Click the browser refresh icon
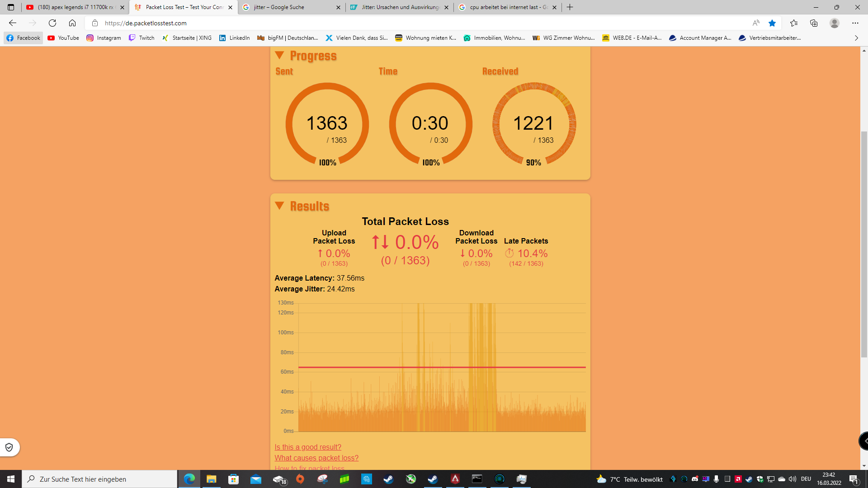The width and height of the screenshot is (868, 488). pos(52,23)
